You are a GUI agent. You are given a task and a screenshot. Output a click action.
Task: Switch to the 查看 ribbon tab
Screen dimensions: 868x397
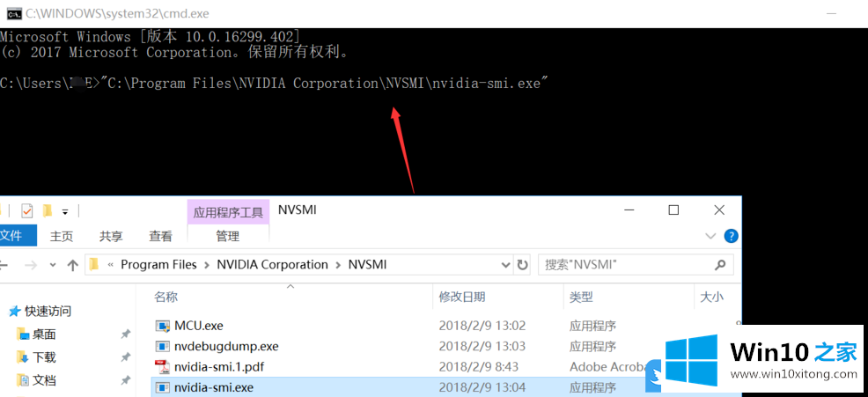coord(160,237)
